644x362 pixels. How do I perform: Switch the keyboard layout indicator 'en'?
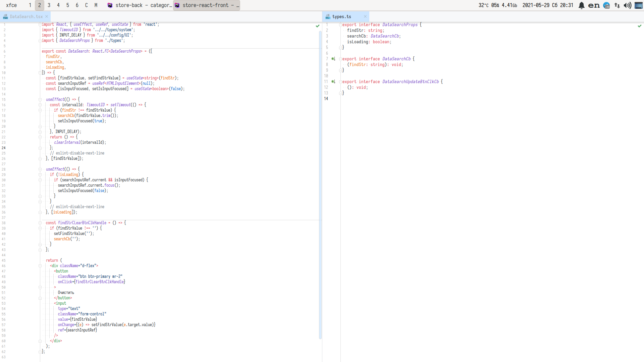[594, 5]
